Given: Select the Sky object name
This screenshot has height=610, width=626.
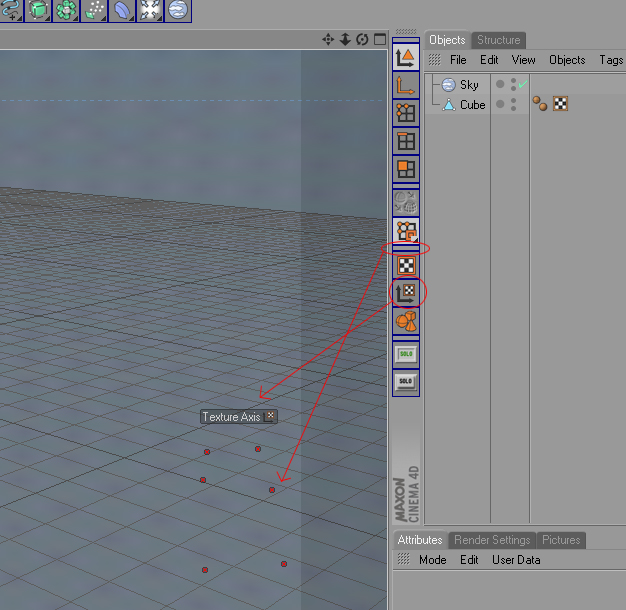Looking at the screenshot, I should click(469, 85).
